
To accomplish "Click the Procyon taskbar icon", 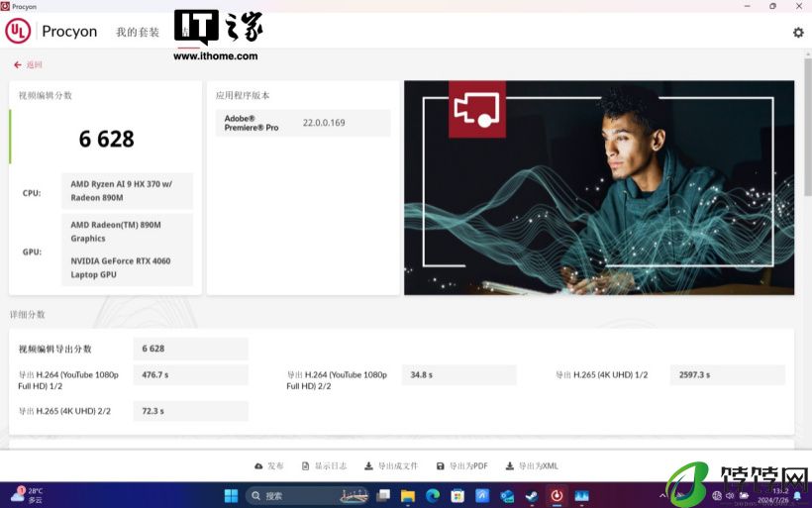I will tap(557, 496).
